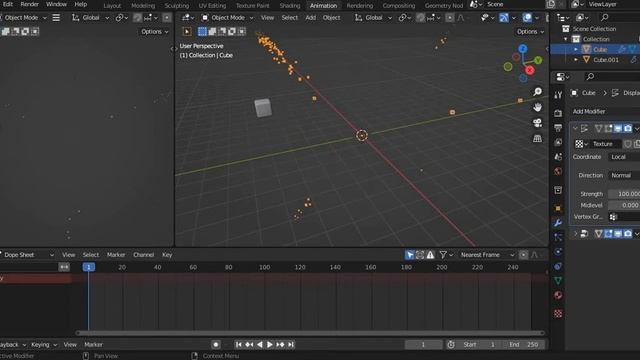
Task: Switch to the Shading workspace tab
Action: click(290, 5)
